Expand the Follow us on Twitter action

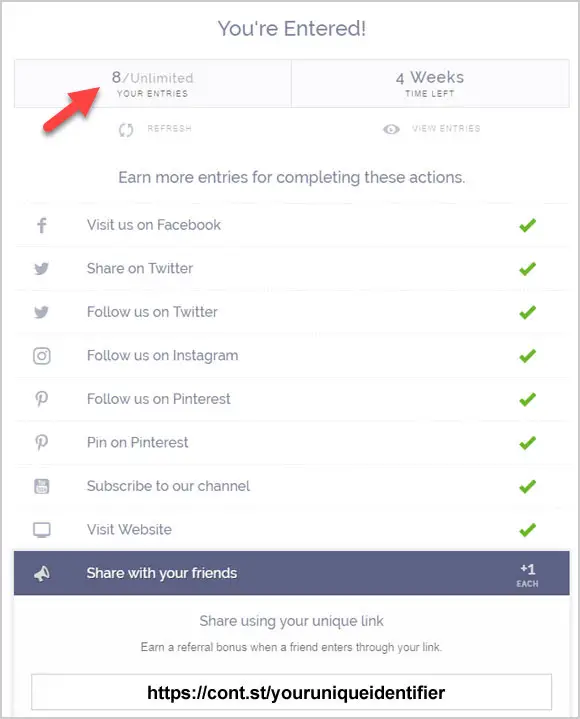[292, 312]
